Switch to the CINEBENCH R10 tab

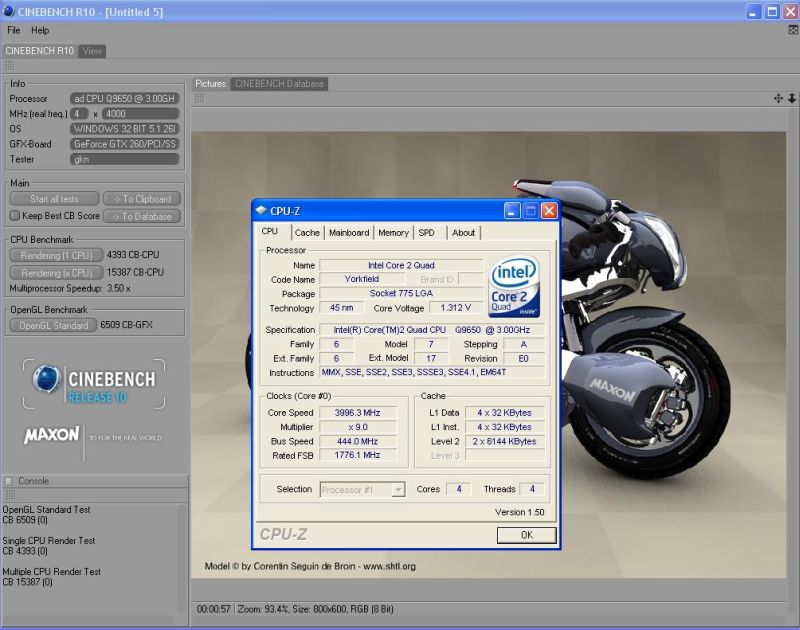[39, 51]
